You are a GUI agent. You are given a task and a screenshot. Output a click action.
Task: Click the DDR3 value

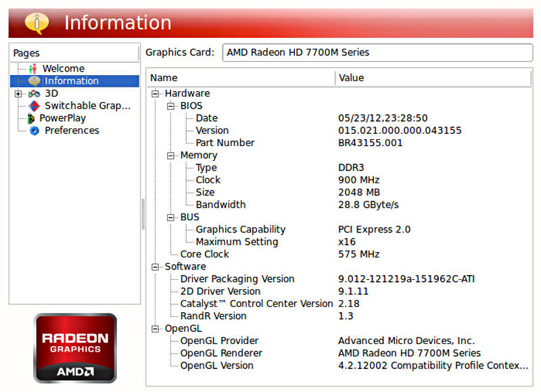click(351, 168)
